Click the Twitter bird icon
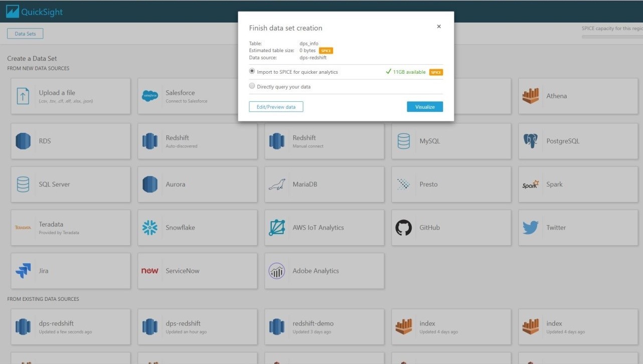 [530, 228]
